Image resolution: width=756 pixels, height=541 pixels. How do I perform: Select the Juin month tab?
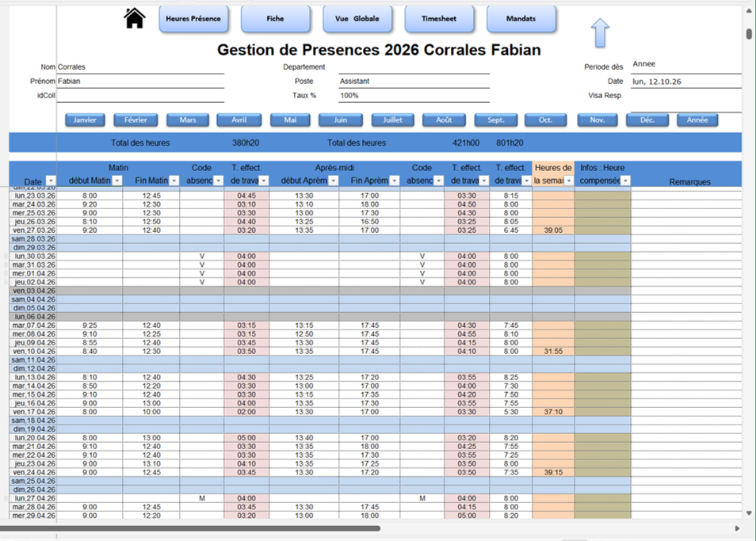[x=341, y=120]
